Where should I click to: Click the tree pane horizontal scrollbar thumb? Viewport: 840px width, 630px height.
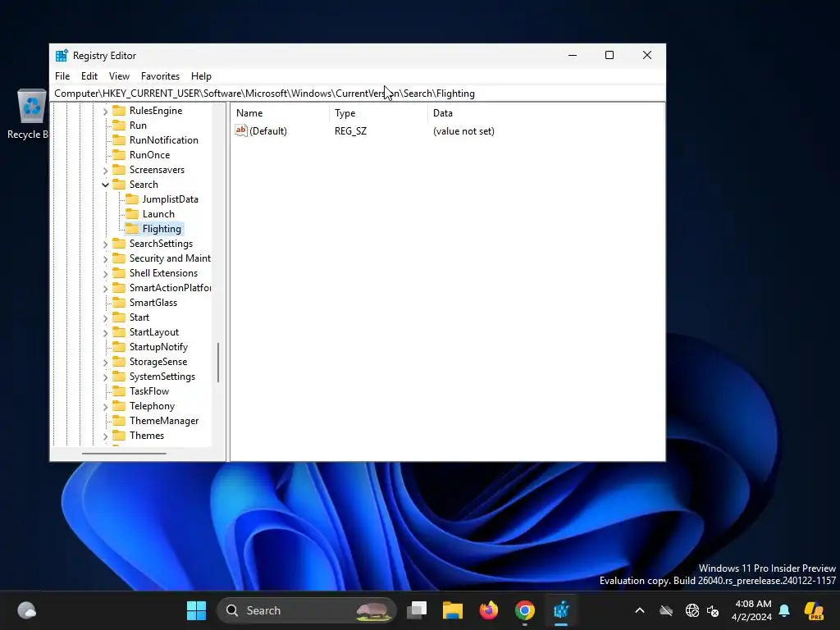point(124,454)
